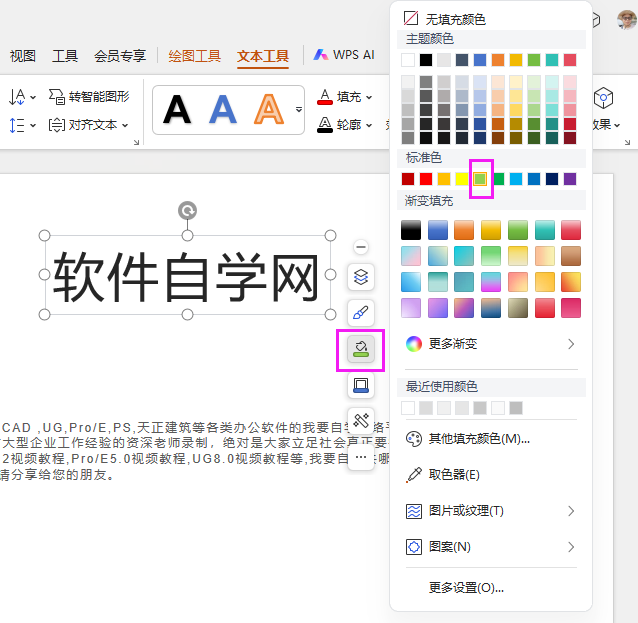Pick the purple standard color swatch
638x623 pixels.
click(x=570, y=179)
